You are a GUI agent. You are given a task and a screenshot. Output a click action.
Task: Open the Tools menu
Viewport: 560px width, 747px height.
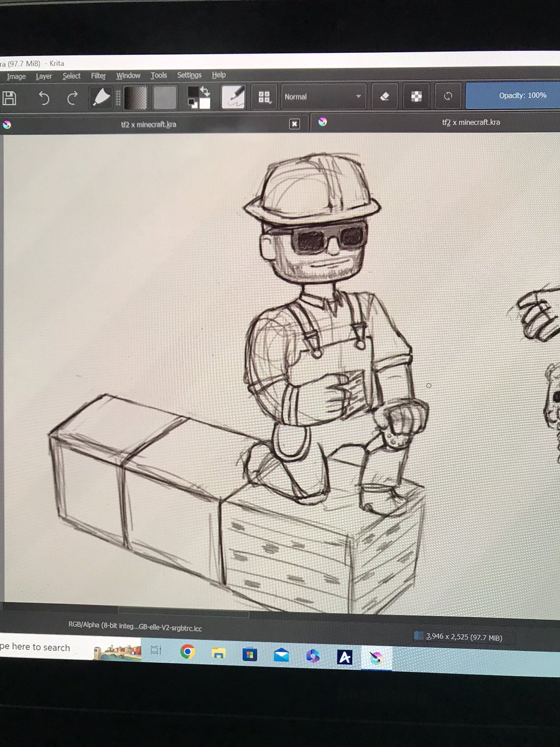tap(159, 75)
